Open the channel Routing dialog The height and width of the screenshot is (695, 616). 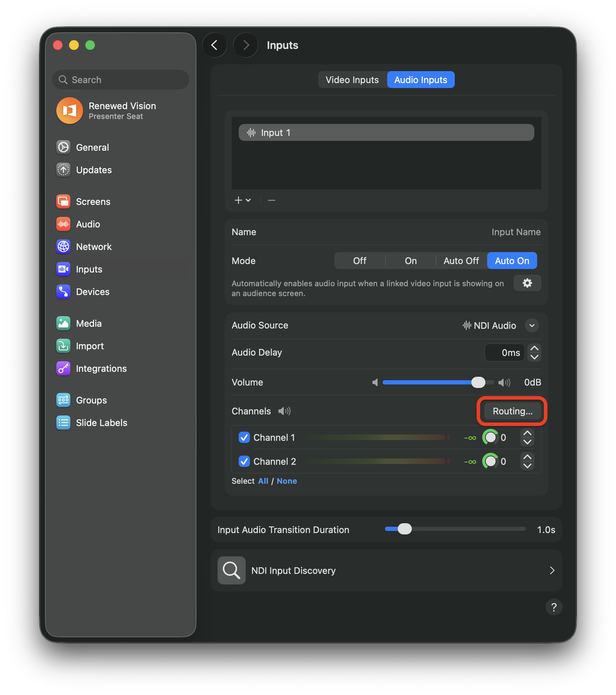[x=513, y=411]
